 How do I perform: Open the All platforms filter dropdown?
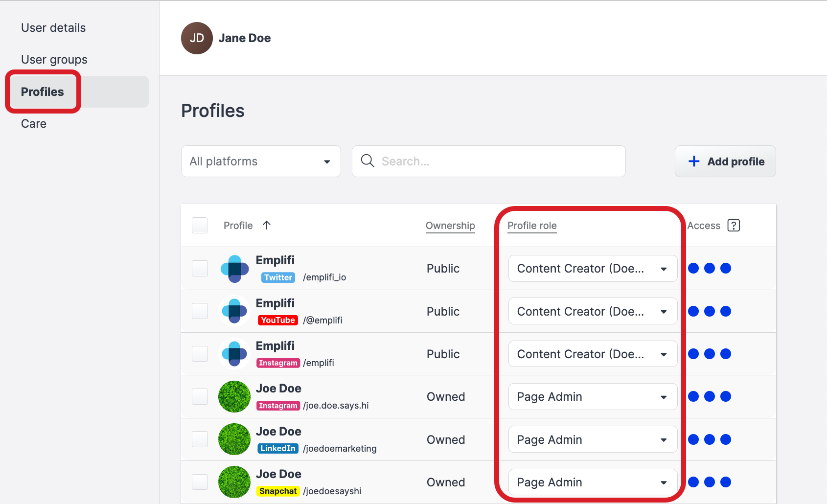pos(261,161)
